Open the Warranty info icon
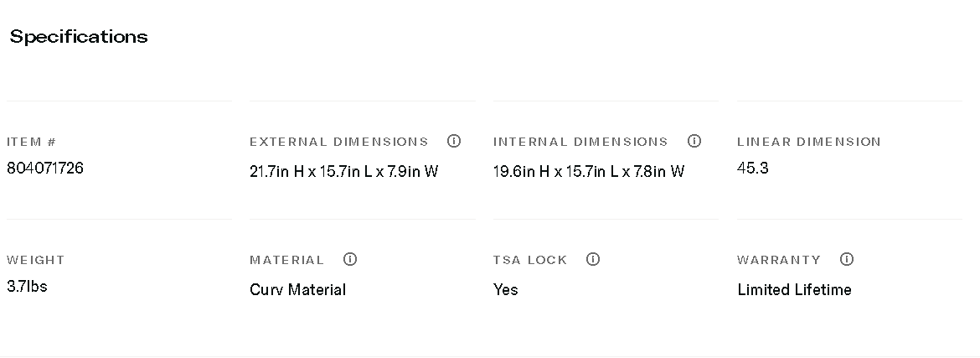The height and width of the screenshot is (358, 980). tap(847, 259)
